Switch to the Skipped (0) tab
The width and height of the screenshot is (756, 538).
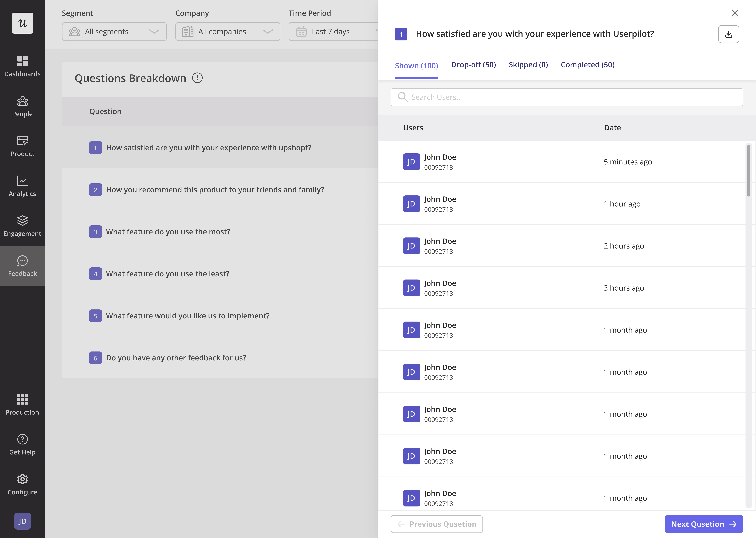(528, 65)
